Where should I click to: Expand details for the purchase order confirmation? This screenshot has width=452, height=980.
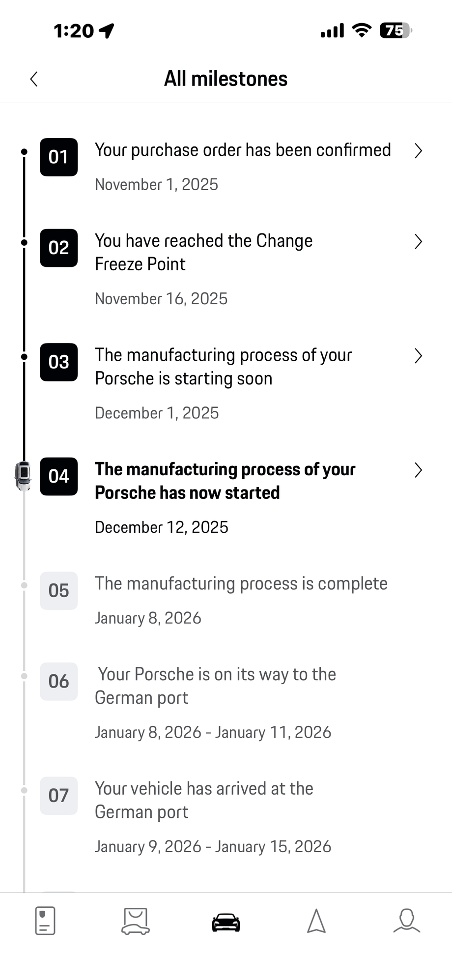click(x=418, y=151)
